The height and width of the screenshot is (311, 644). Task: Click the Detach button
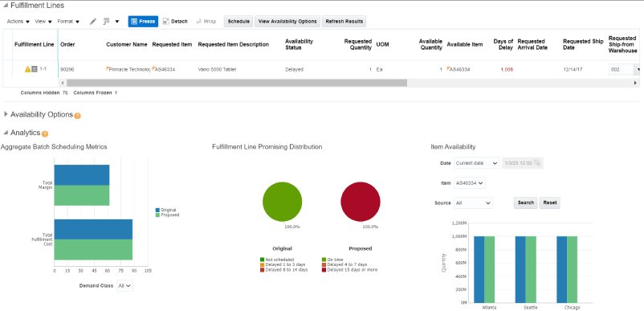(x=175, y=22)
